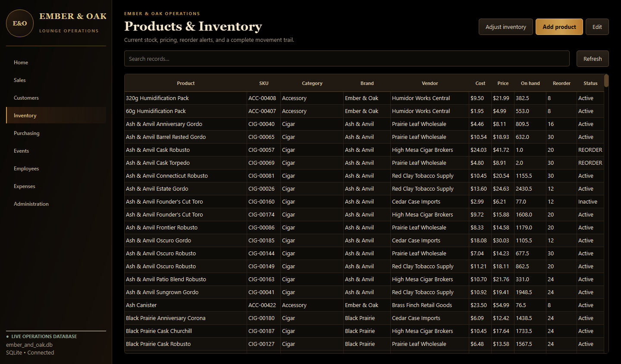Viewport: 621px width, 364px height.
Task: Click the table's vertical scrollbar thumb
Action: click(606, 81)
